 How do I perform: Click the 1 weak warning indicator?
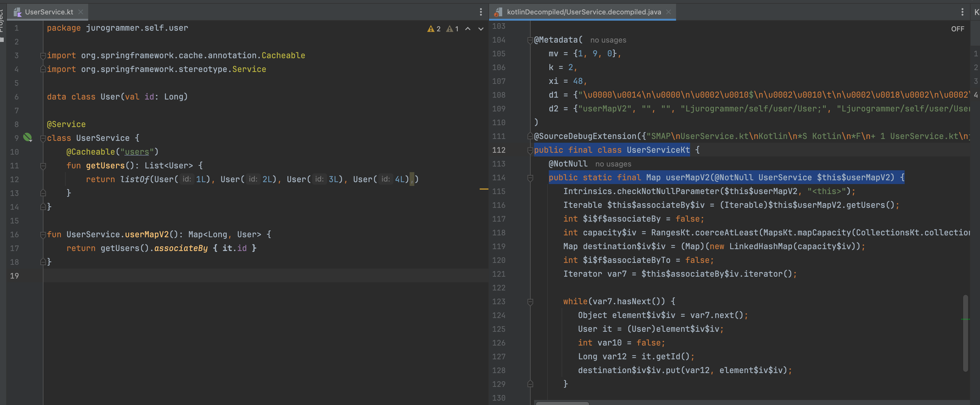click(x=452, y=29)
